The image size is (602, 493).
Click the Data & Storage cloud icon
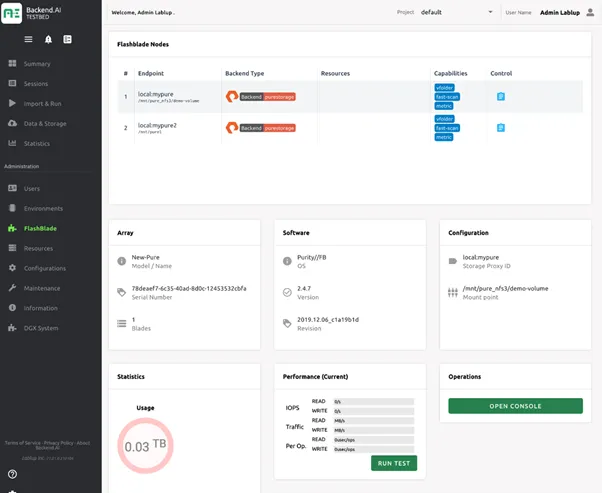12,123
